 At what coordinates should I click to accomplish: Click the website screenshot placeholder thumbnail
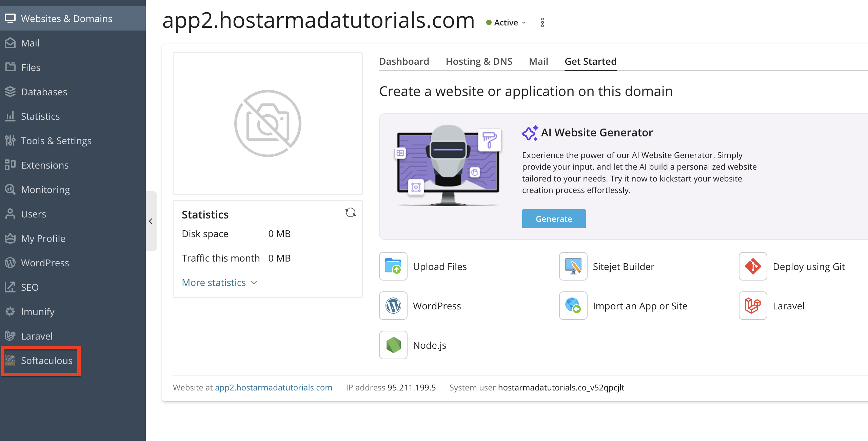coord(268,123)
